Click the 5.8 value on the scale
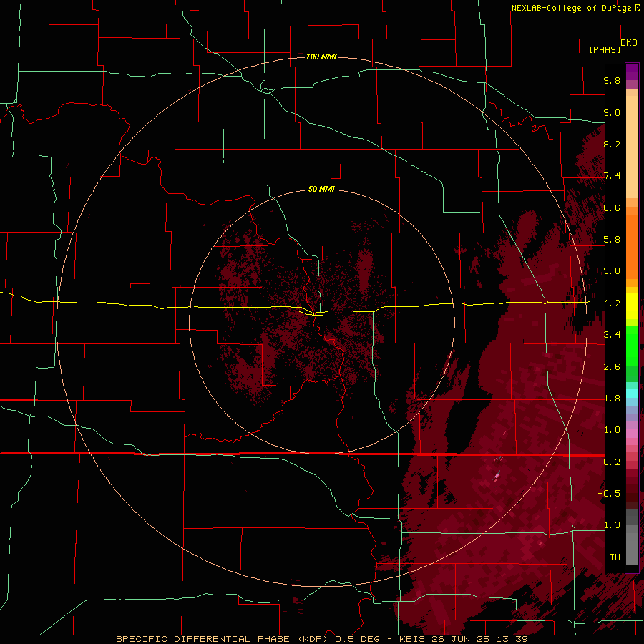Image resolution: width=644 pixels, height=644 pixels. [612, 240]
